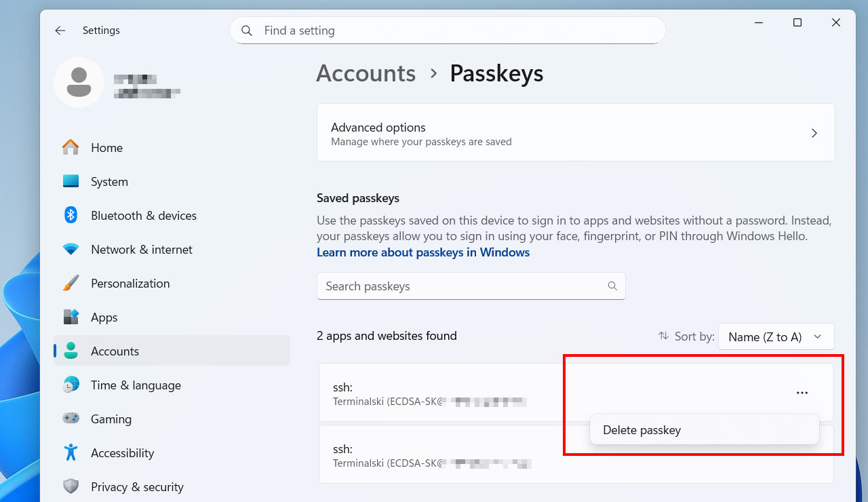Screen dimensions: 868x502
Task: Maximize the Settings window
Action: (x=797, y=22)
